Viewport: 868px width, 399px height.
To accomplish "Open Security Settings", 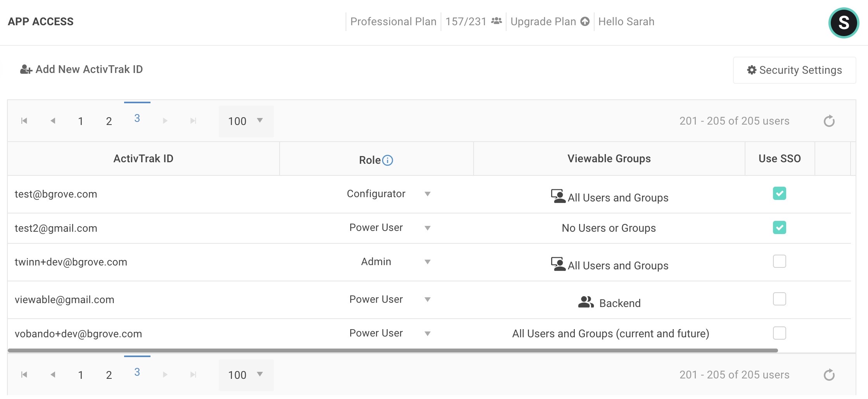I will pos(794,70).
